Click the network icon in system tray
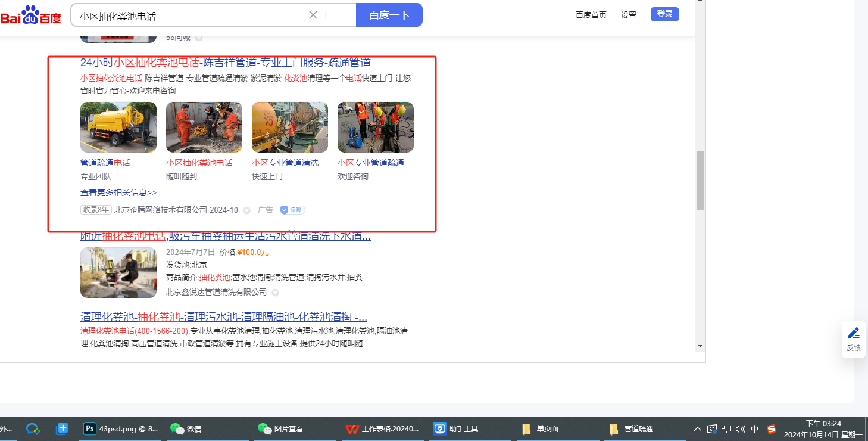Screen dimensions: 868x441 [726, 429]
